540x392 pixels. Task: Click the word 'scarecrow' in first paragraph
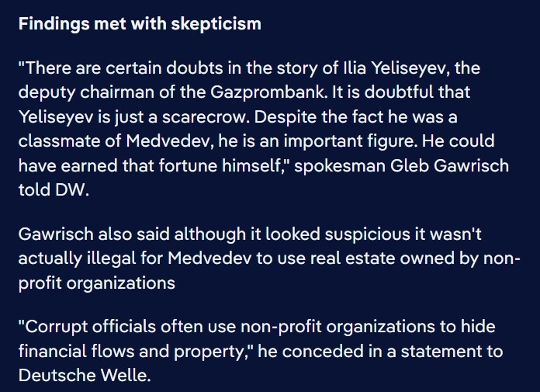pos(205,117)
